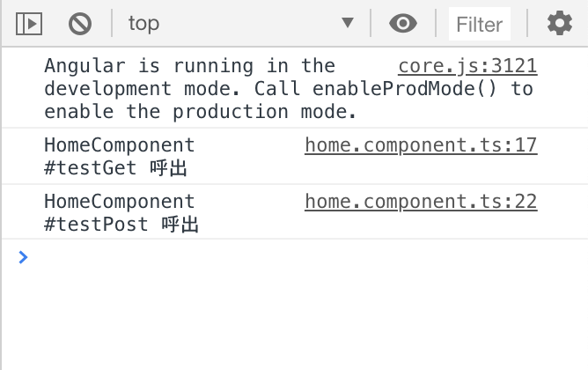This screenshot has height=370, width=588.
Task: Focus the Filter input field
Action: (480, 25)
